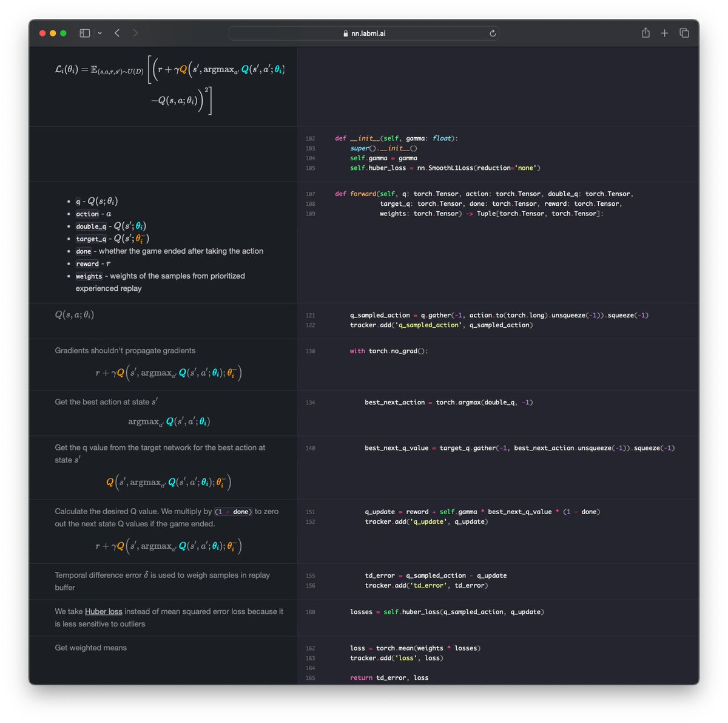Click the lock icon in address bar

tap(346, 33)
